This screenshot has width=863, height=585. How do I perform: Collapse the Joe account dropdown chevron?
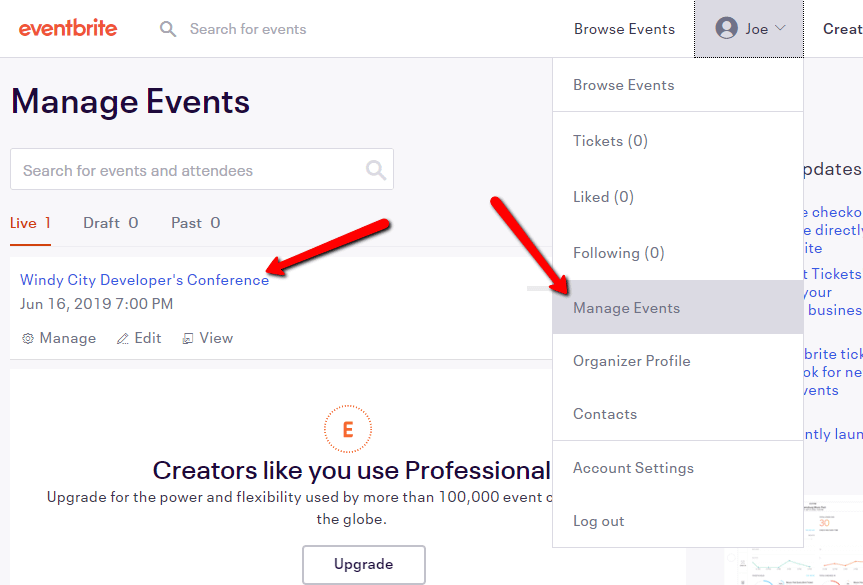(x=780, y=28)
